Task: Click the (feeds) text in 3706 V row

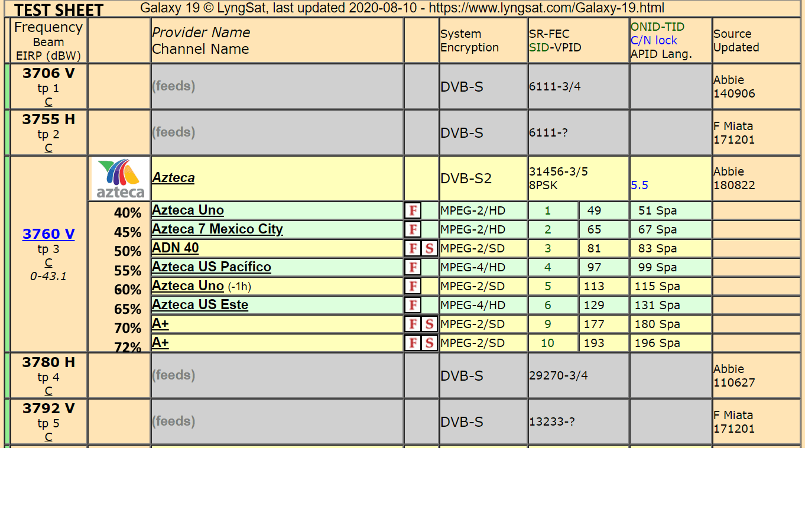Action: (174, 86)
